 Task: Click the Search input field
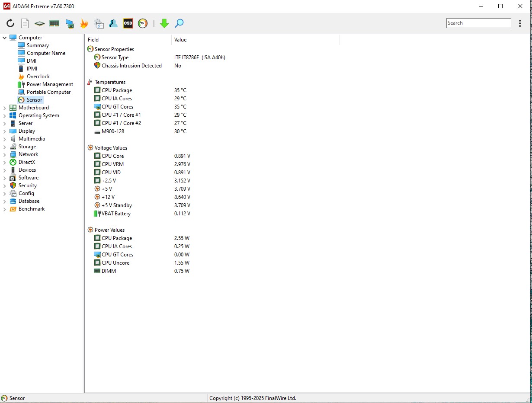(478, 23)
